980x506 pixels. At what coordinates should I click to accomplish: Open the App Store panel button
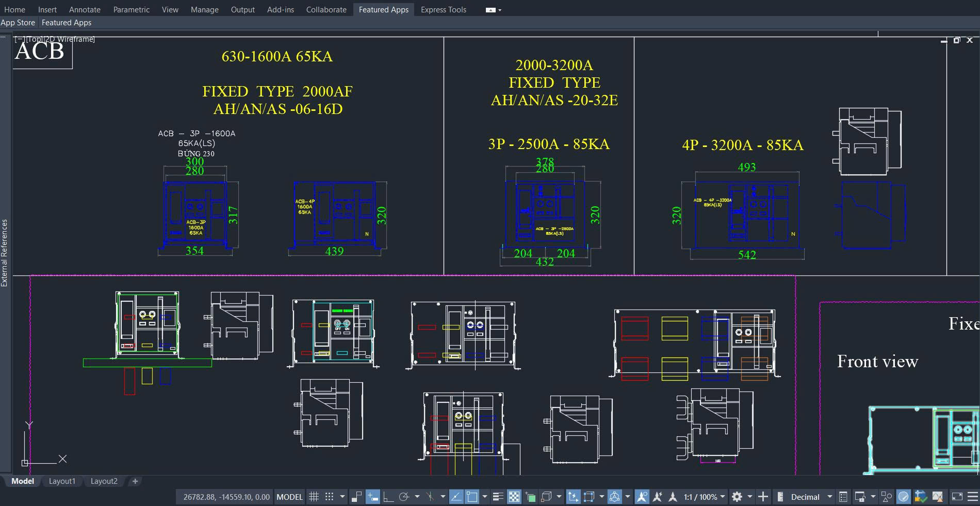[x=18, y=23]
